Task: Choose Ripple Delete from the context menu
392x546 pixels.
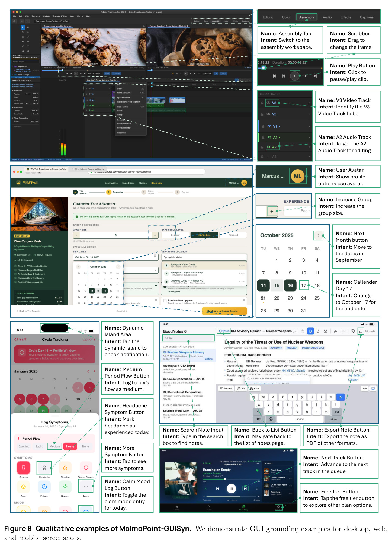Action: (x=123, y=107)
